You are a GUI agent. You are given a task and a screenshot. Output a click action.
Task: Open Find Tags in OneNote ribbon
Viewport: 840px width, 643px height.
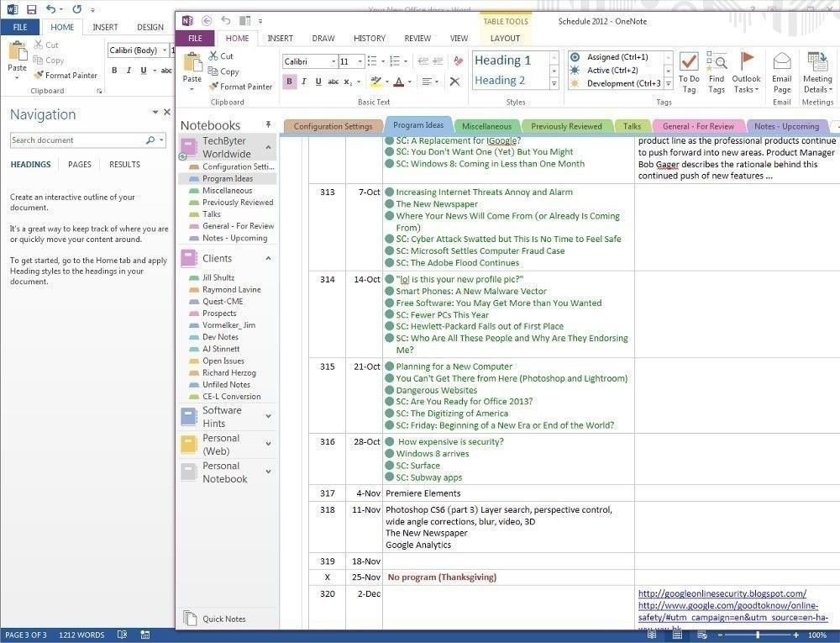coord(717,72)
